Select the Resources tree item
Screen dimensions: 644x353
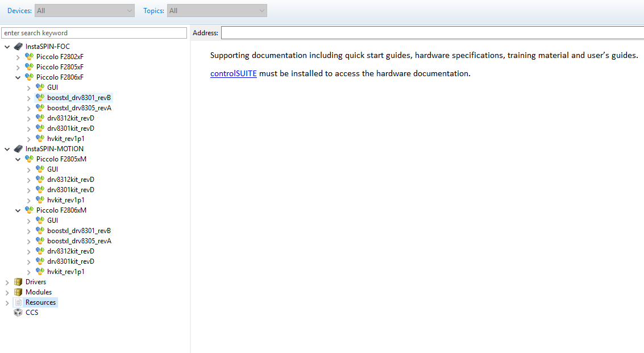(x=41, y=302)
